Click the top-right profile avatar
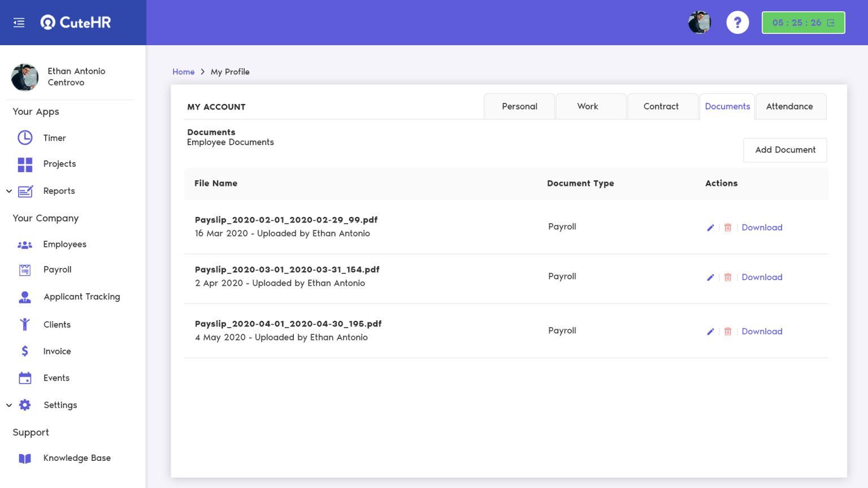Screen dimensions: 868x488 (x=700, y=22)
